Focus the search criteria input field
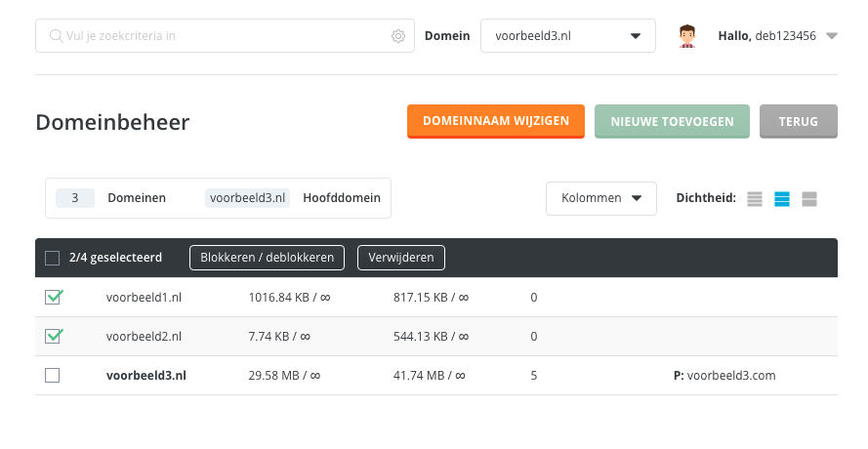Image resolution: width=868 pixels, height=449 pixels. pyautogui.click(x=225, y=36)
